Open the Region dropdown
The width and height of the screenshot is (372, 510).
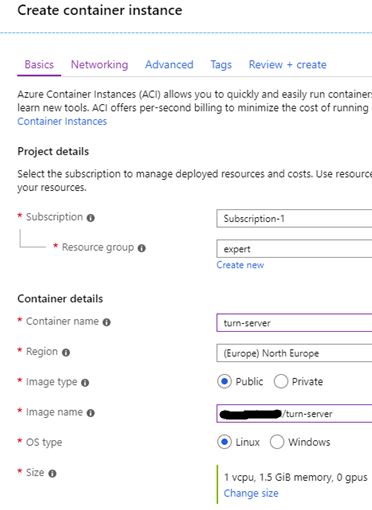pyautogui.click(x=294, y=353)
